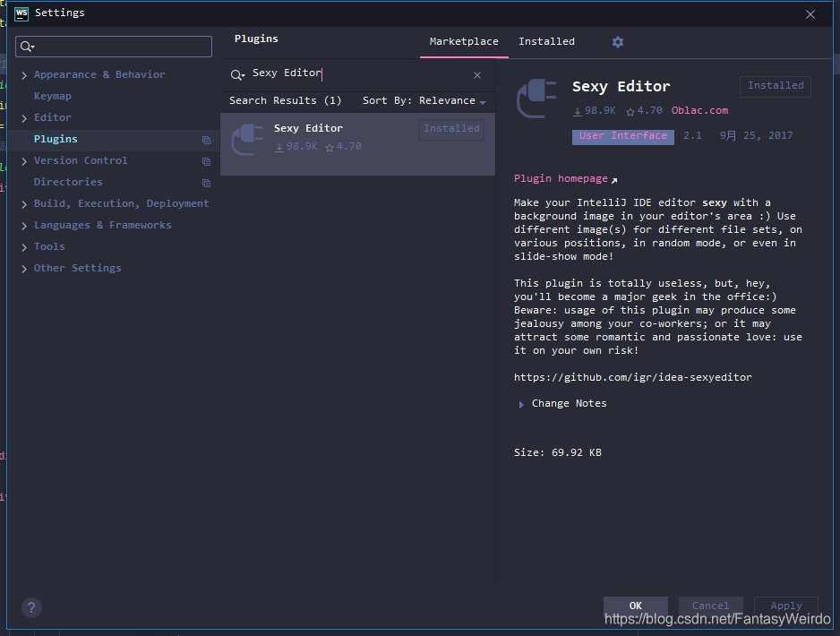This screenshot has width=840, height=636.
Task: Open the Plugin homepage link
Action: (x=561, y=178)
